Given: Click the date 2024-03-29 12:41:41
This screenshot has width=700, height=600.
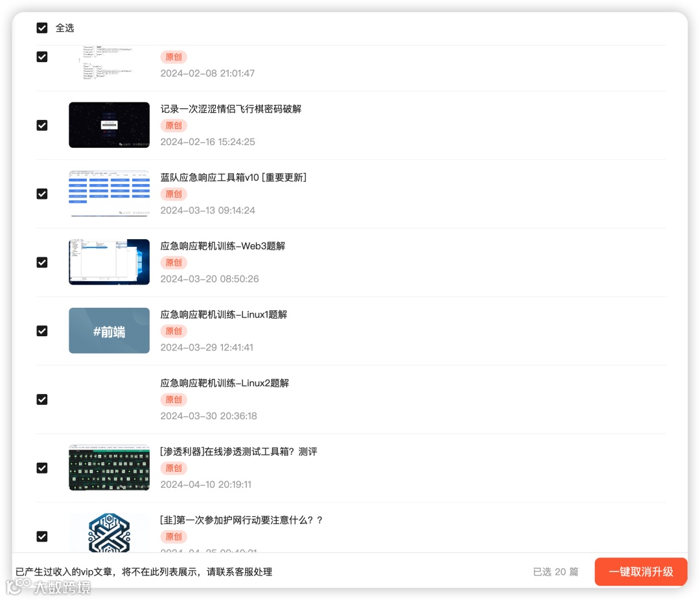Looking at the screenshot, I should 207,347.
